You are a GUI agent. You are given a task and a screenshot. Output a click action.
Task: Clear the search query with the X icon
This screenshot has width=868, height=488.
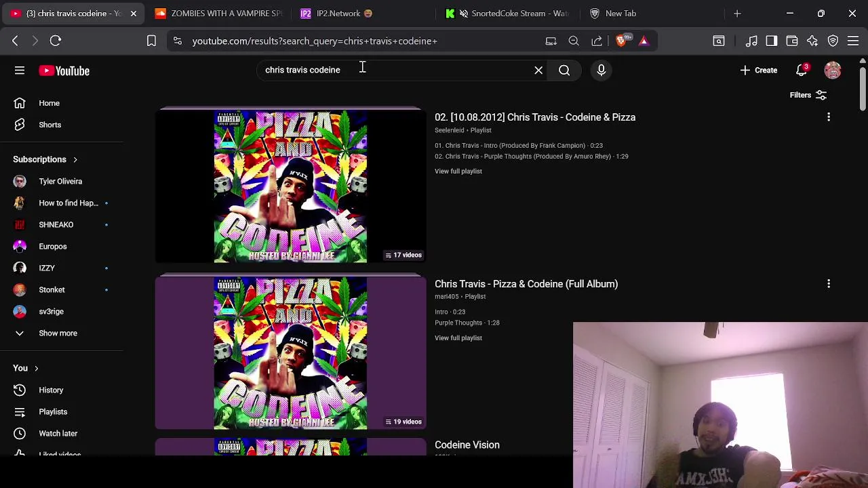(x=538, y=70)
